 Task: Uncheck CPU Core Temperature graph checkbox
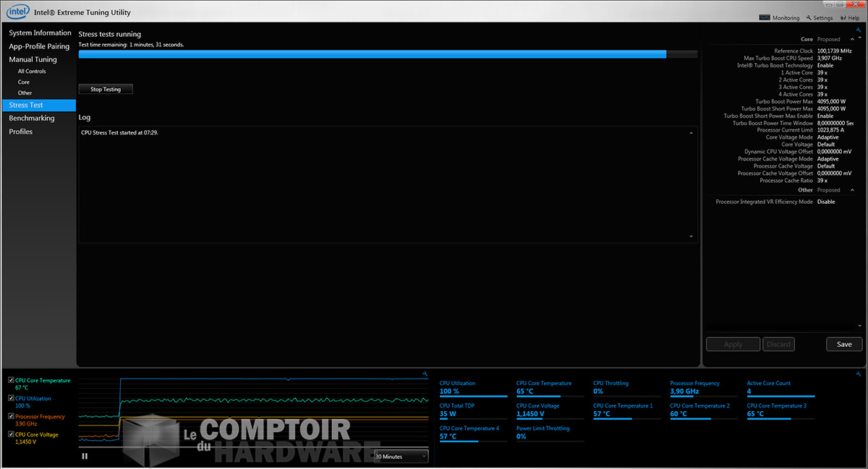[x=11, y=380]
